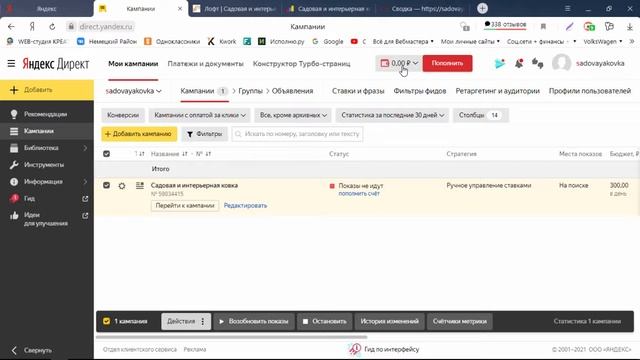
Task: Click the Яндекс Директ logo
Action: [56, 64]
